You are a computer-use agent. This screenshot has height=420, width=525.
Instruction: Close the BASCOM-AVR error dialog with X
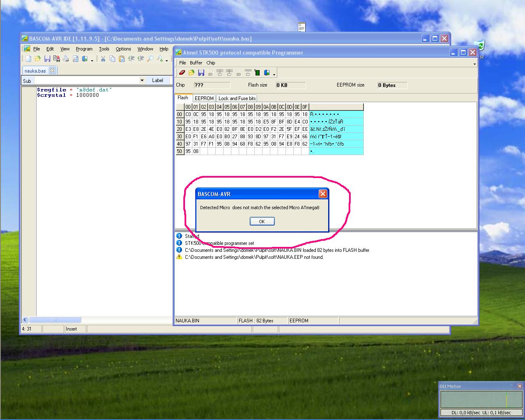(323, 194)
